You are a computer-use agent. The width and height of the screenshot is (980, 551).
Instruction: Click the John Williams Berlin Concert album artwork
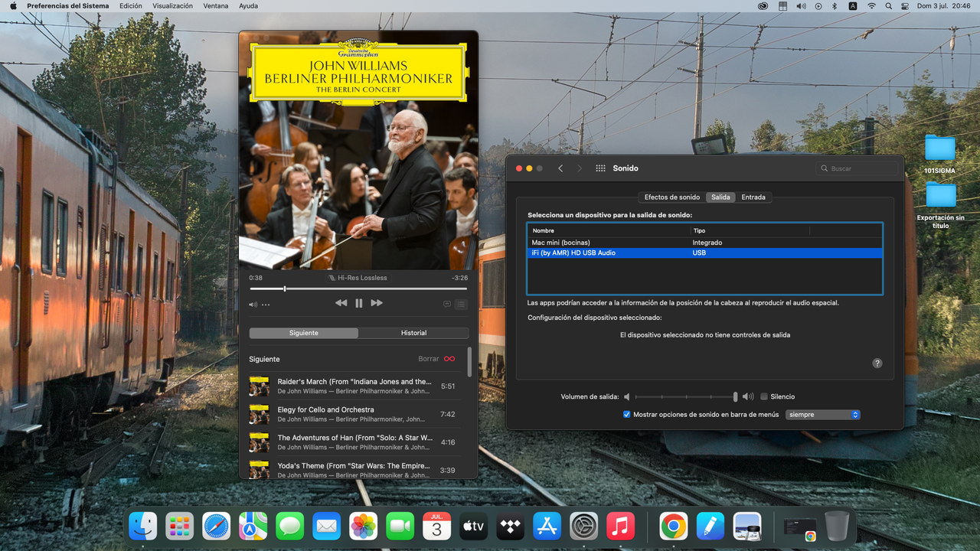358,150
